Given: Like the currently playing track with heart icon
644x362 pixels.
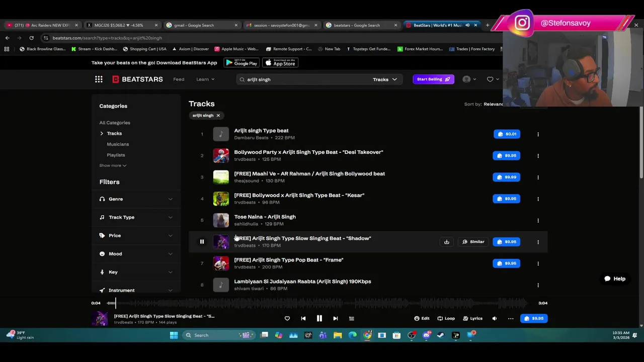Looking at the screenshot, I should pyautogui.click(x=287, y=318).
